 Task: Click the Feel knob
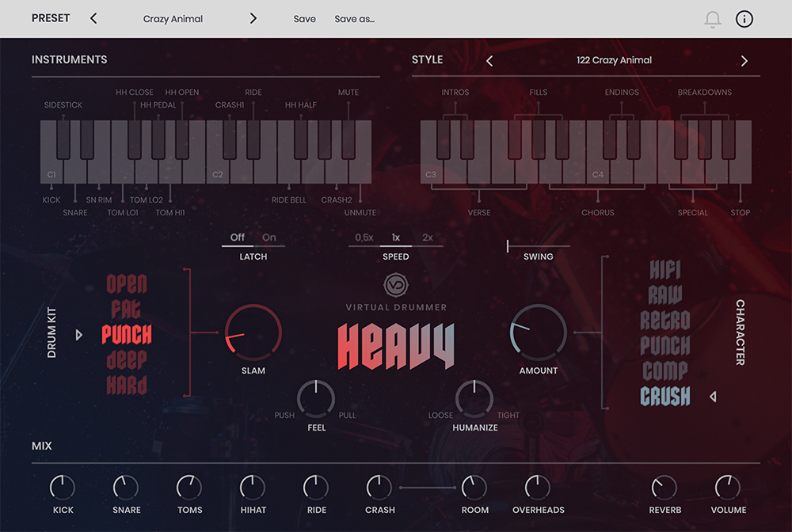coord(316,399)
